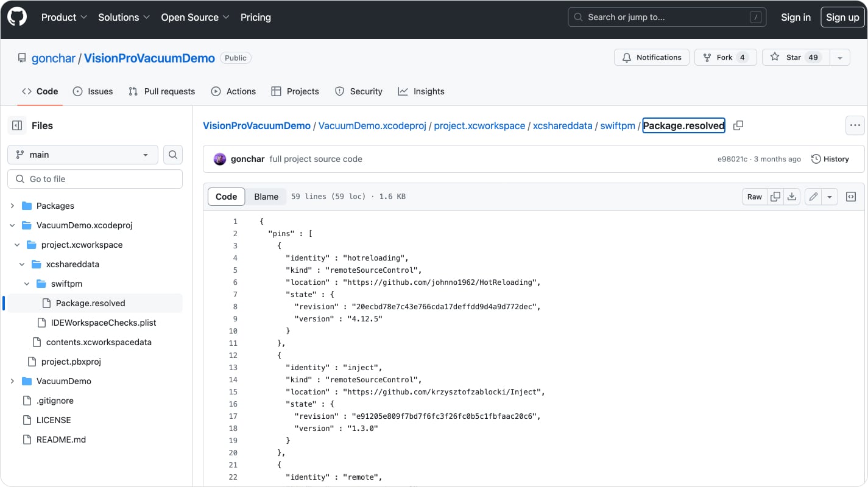Viewport: 868px width, 487px height.
Task: Open the three-dot more options menu
Action: pos(855,125)
